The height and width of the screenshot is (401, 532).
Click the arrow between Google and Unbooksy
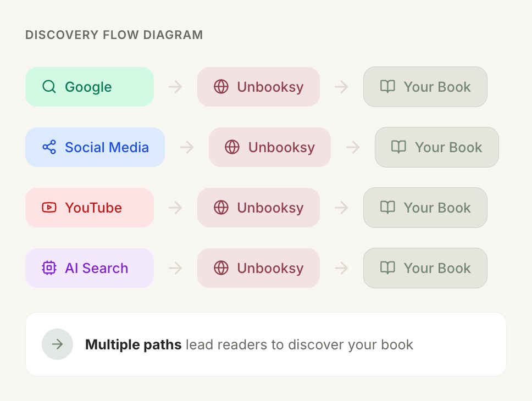coord(175,86)
